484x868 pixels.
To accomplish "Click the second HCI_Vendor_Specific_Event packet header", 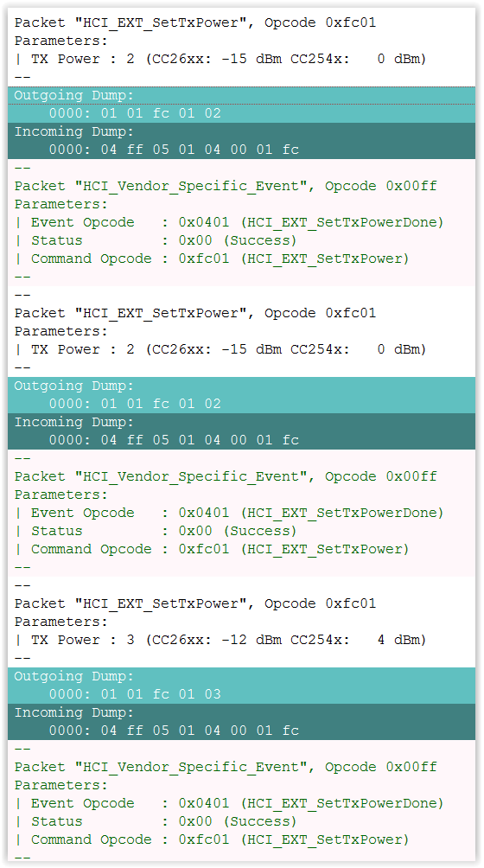I will click(x=226, y=476).
